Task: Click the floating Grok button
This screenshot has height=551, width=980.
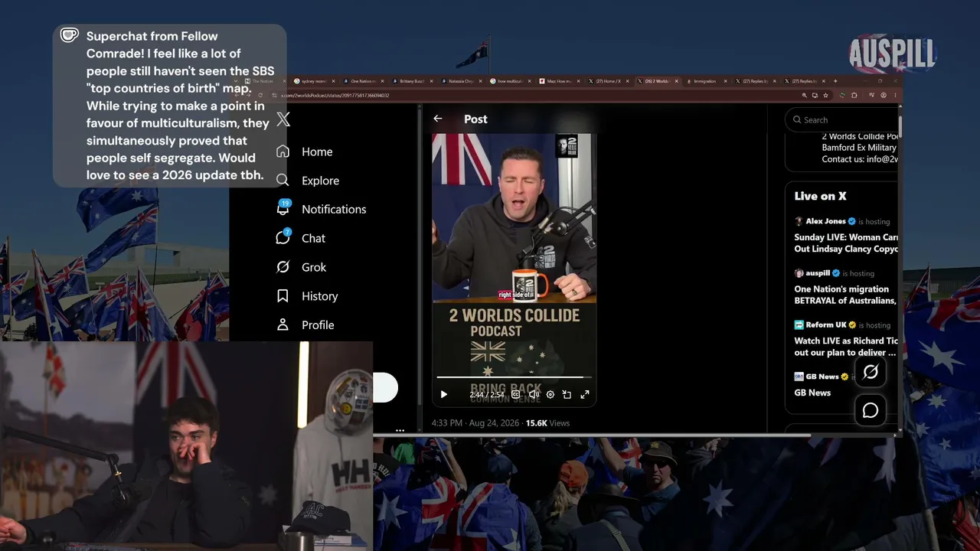Action: coord(871,372)
